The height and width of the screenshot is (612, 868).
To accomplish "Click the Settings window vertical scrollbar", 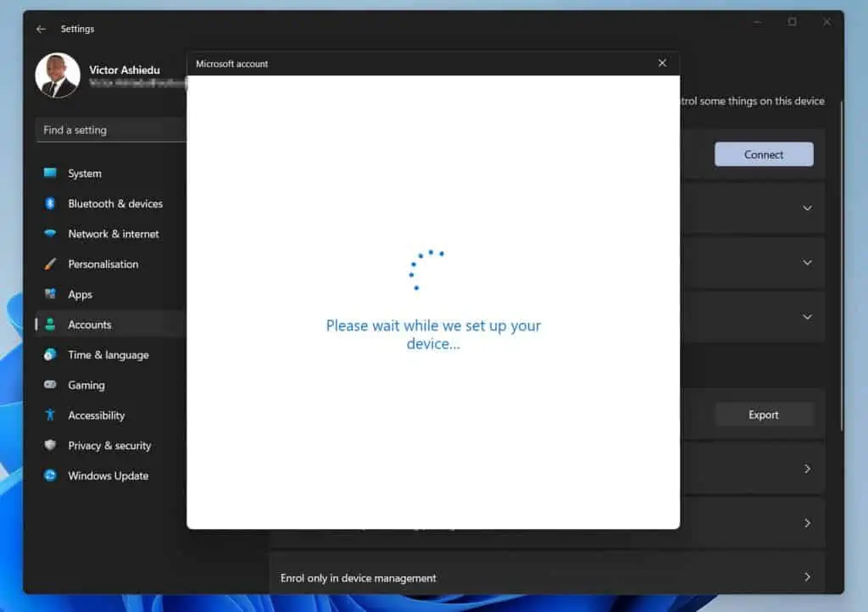I will 842,265.
